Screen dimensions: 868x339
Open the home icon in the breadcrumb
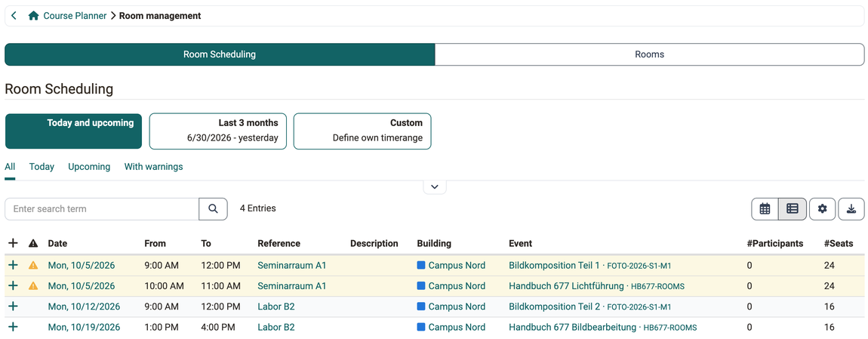[x=33, y=16]
